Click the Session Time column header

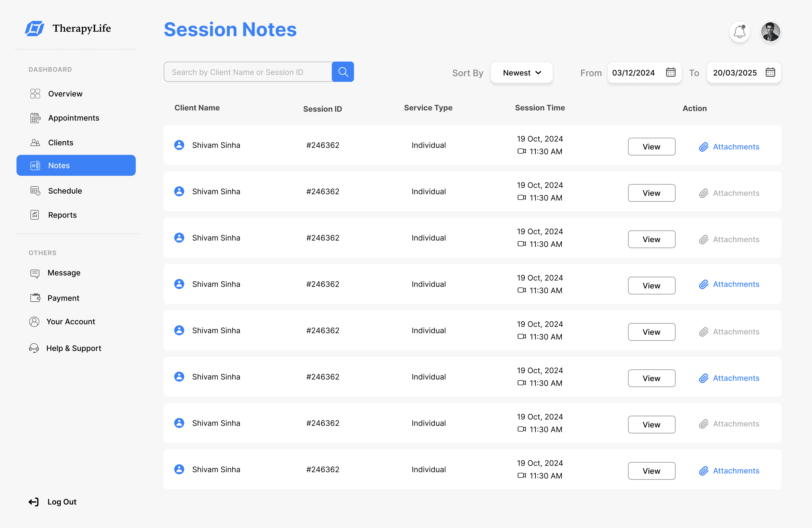click(x=540, y=108)
